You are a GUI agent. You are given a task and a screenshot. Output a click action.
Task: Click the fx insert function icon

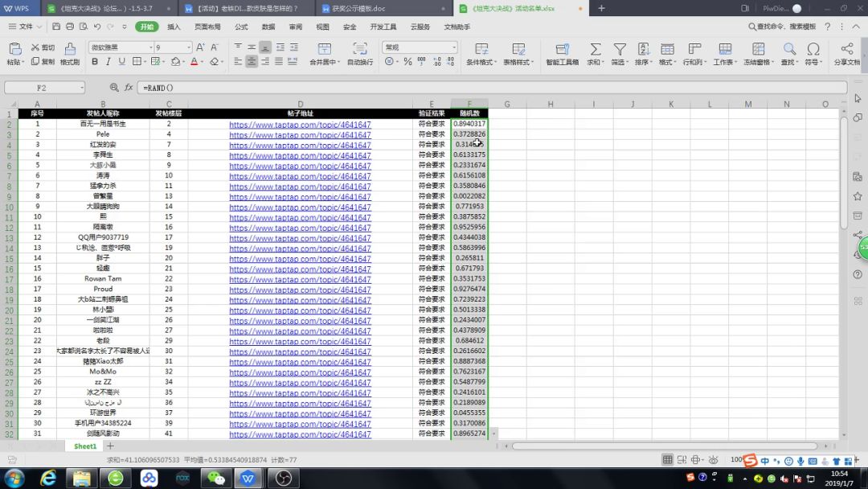coord(128,88)
